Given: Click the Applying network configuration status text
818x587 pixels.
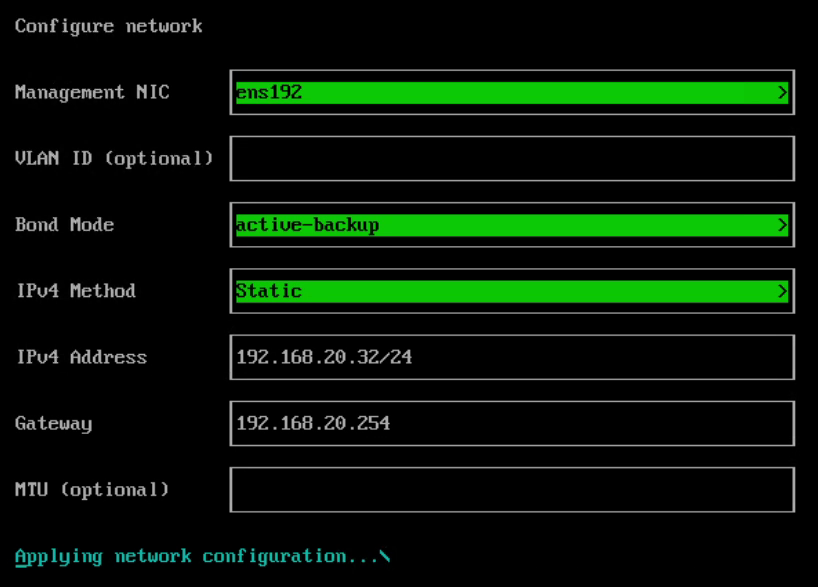Looking at the screenshot, I should [196, 557].
